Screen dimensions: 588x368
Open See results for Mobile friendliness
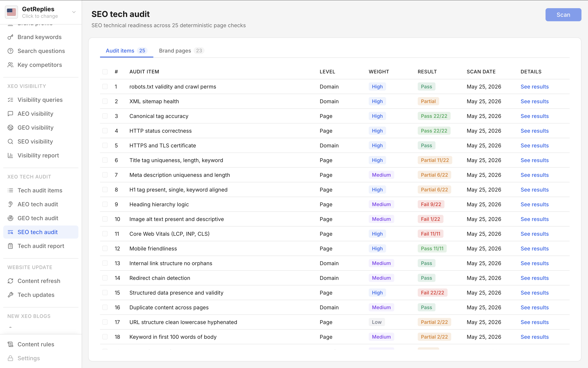coord(535,248)
